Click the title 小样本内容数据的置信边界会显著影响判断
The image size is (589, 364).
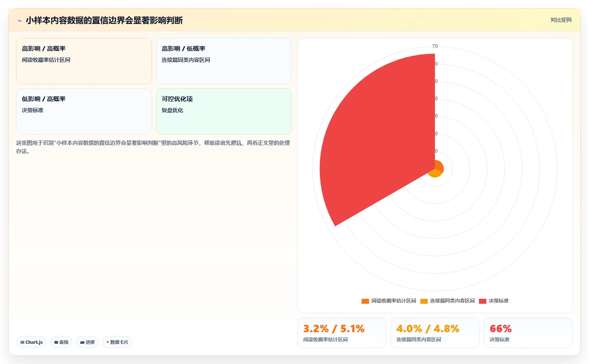104,20
